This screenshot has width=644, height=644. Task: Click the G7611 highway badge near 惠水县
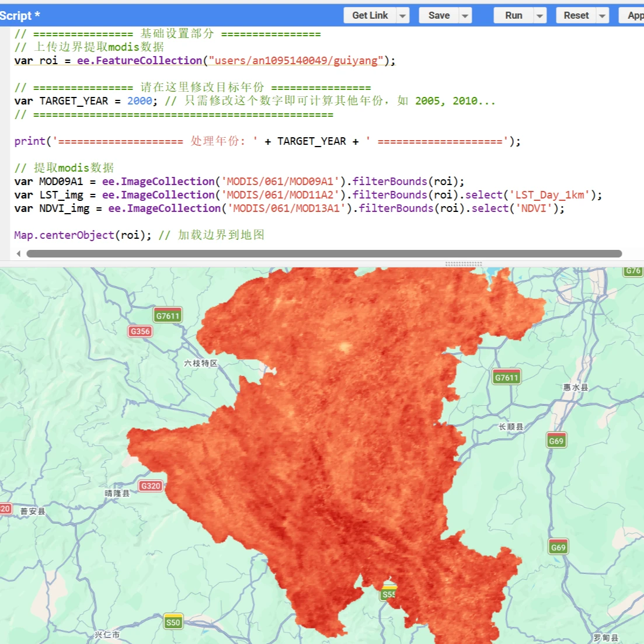point(506,377)
